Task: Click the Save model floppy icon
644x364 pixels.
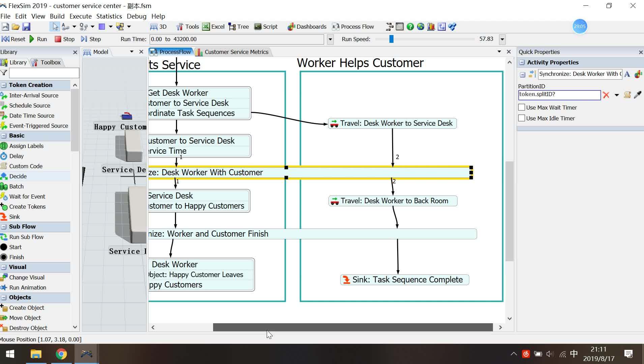Action: pos(26,27)
